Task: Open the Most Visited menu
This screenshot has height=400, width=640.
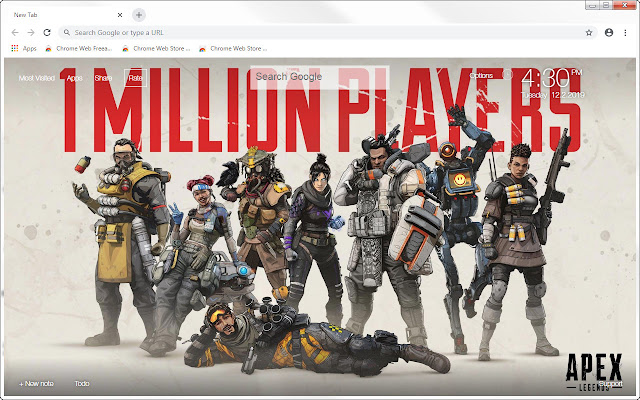Action: 37,78
